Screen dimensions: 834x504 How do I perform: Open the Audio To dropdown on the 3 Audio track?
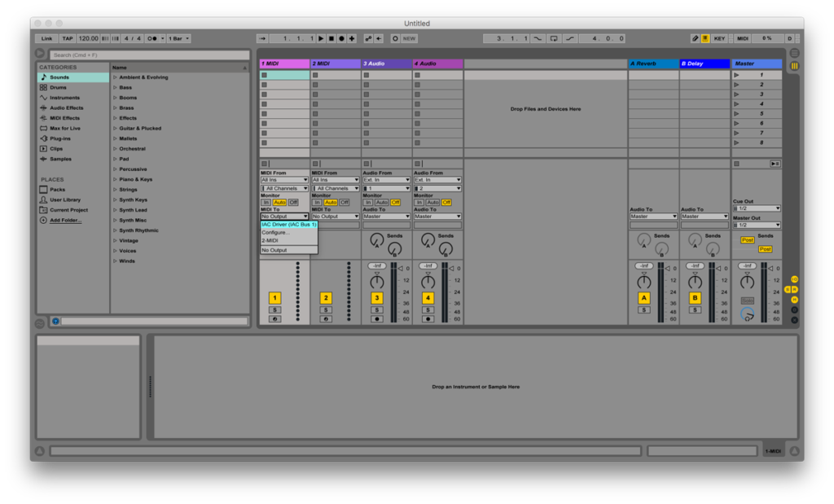pos(387,216)
